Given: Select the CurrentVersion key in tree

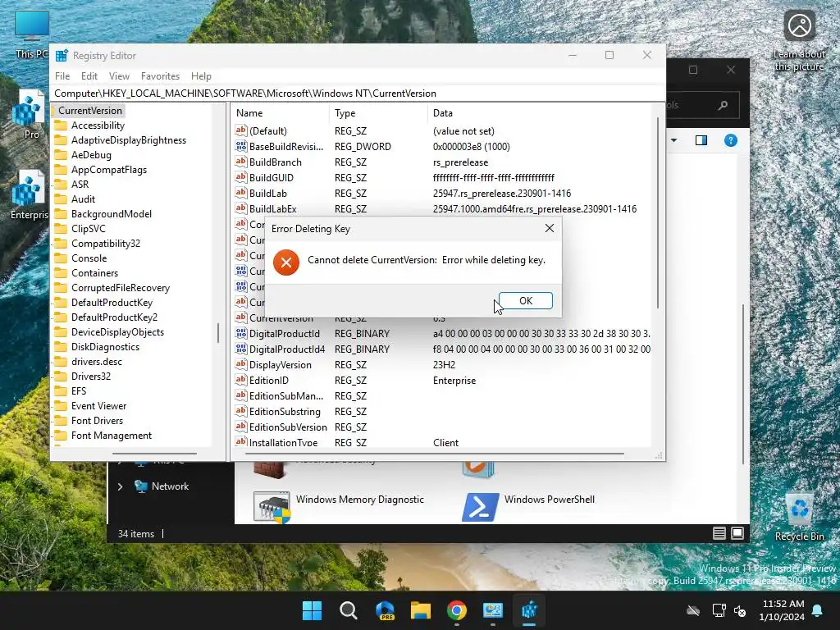Looking at the screenshot, I should coord(90,111).
